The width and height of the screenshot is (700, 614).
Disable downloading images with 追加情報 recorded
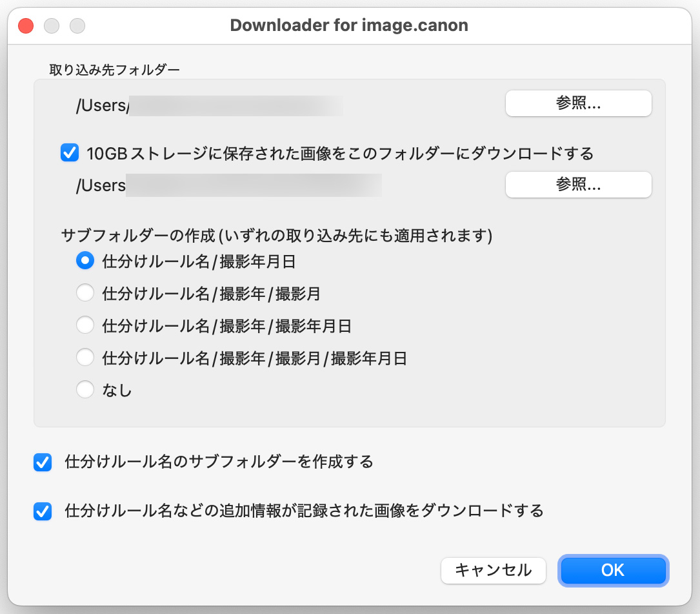click(43, 511)
